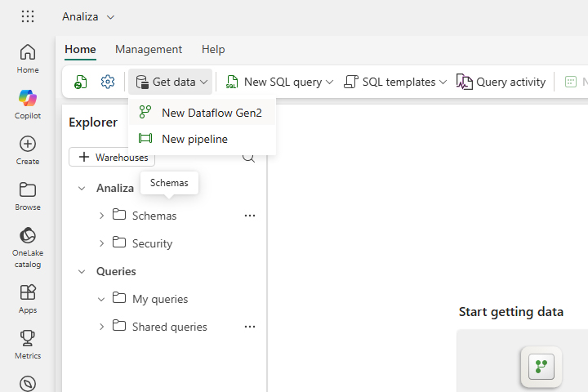Click the Warehouses add button
The width and height of the screenshot is (588, 392).
tap(112, 157)
